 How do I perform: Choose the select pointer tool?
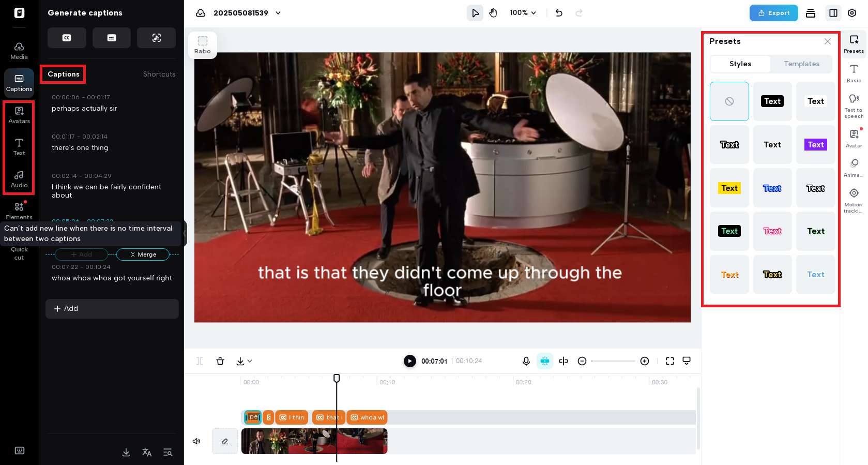pyautogui.click(x=475, y=13)
